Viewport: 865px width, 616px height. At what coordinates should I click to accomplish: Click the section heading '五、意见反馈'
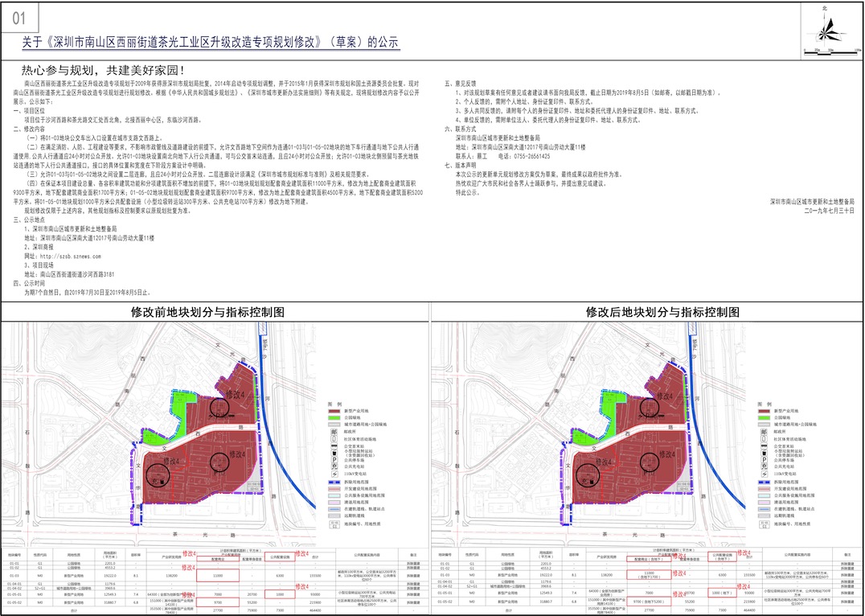461,84
